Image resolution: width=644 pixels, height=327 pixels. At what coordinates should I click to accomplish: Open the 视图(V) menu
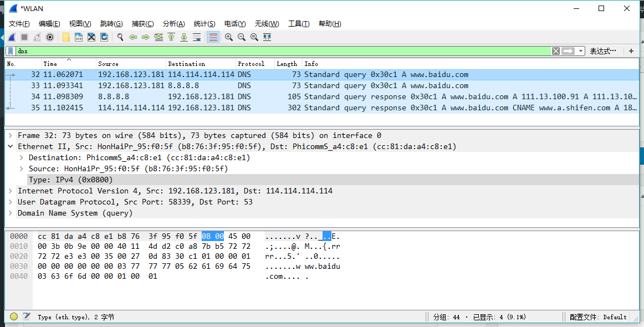(80, 24)
